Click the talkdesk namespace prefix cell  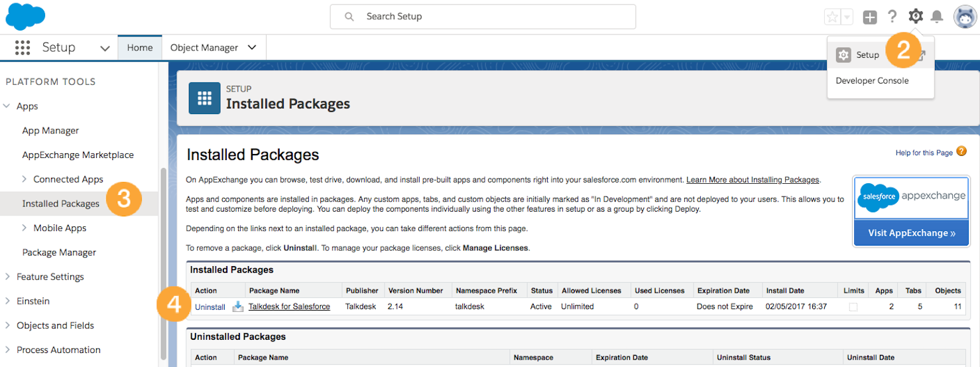pos(469,307)
